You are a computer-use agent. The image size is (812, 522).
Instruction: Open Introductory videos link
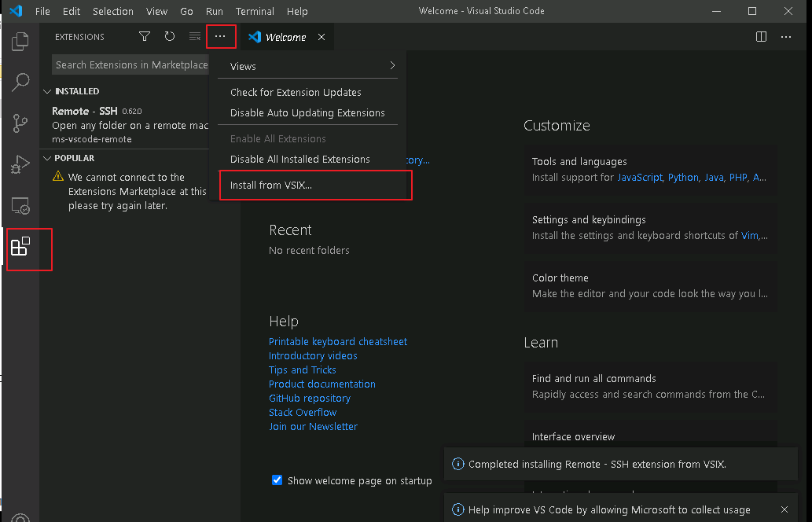click(313, 356)
